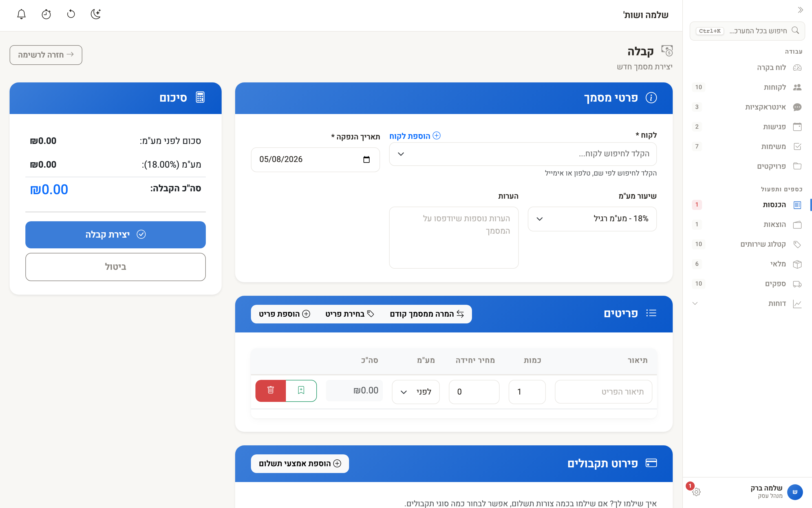
Task: Click the מלאי inventory box icon
Action: (x=797, y=264)
